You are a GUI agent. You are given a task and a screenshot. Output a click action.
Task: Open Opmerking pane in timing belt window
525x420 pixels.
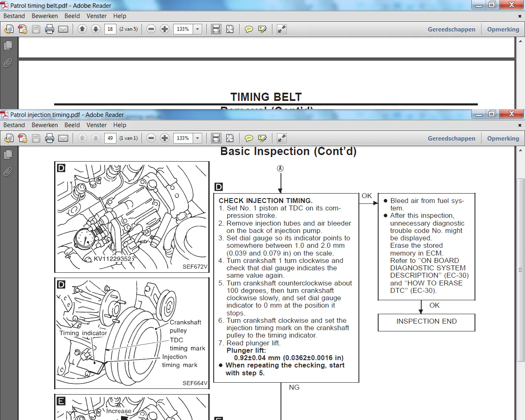503,30
